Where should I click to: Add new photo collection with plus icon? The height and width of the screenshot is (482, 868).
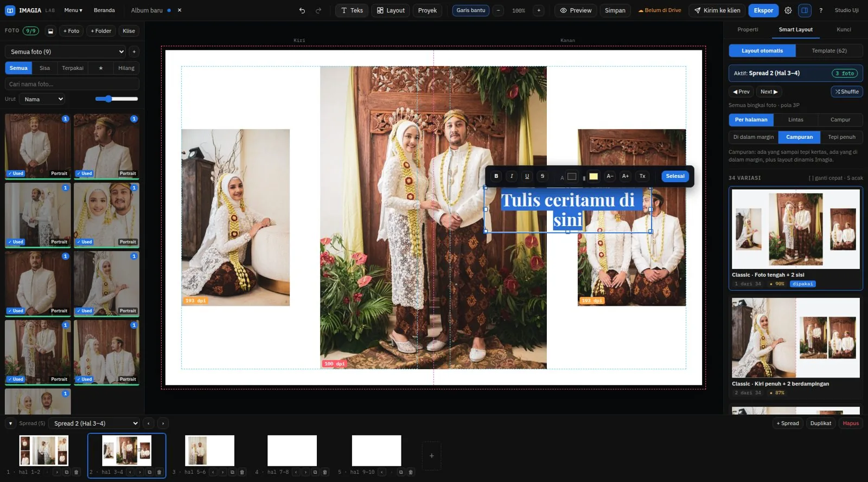click(134, 52)
